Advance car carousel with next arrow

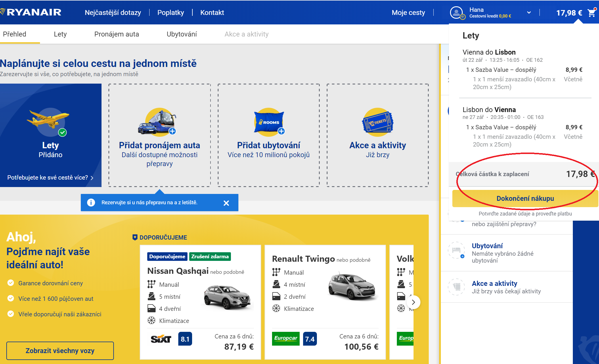[x=414, y=302]
